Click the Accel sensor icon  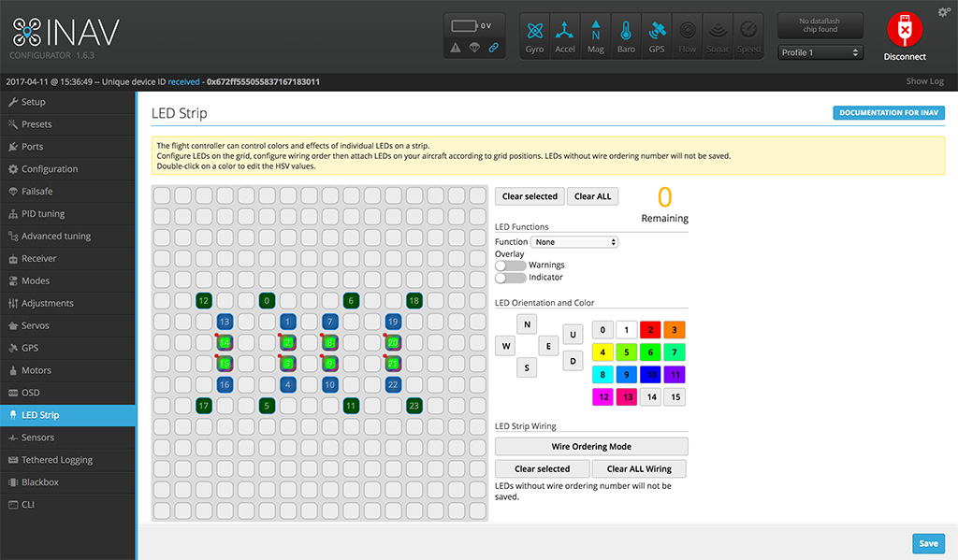click(564, 36)
